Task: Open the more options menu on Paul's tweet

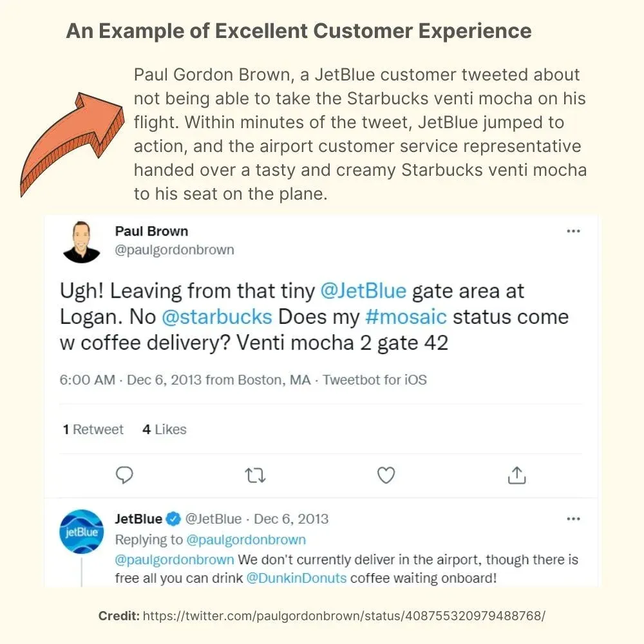Action: click(x=573, y=231)
